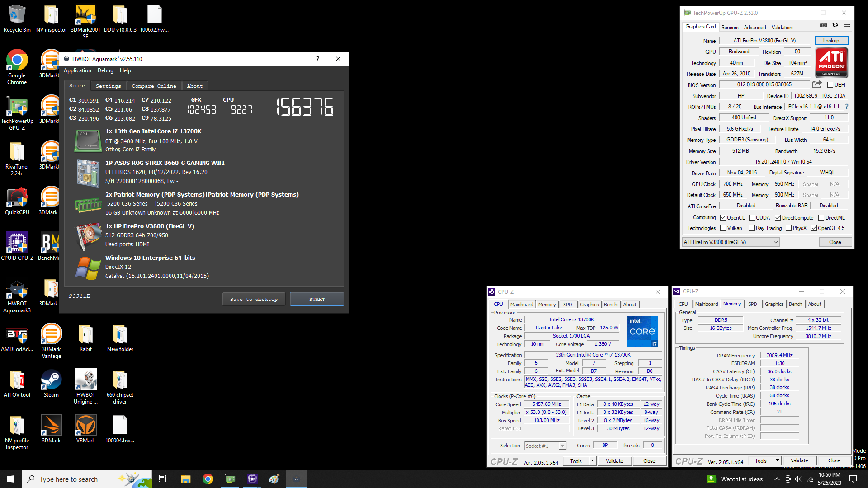868x488 pixels.
Task: Open AMDLodAd desktop icon
Action: (17, 338)
